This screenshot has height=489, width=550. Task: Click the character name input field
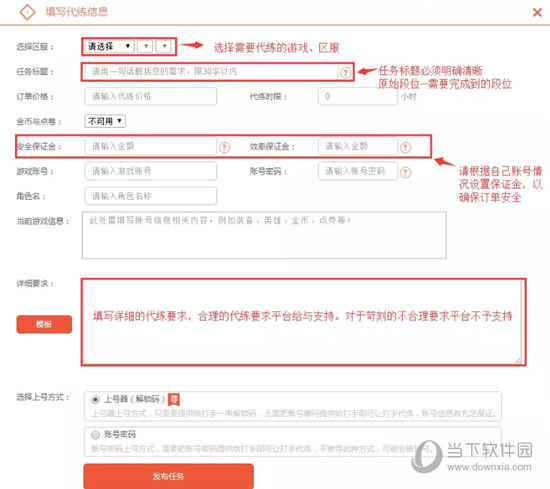click(x=150, y=196)
